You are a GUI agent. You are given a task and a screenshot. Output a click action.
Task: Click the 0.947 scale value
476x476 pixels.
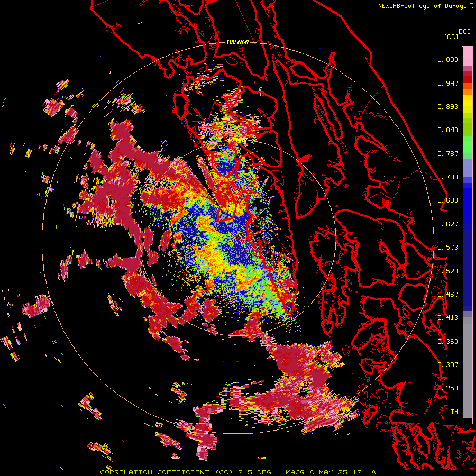448,83
